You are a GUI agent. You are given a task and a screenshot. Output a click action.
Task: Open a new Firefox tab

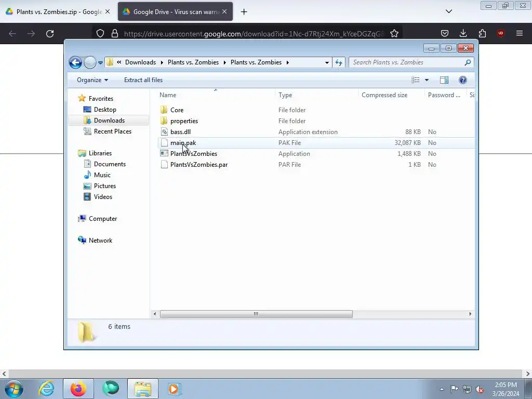244,12
